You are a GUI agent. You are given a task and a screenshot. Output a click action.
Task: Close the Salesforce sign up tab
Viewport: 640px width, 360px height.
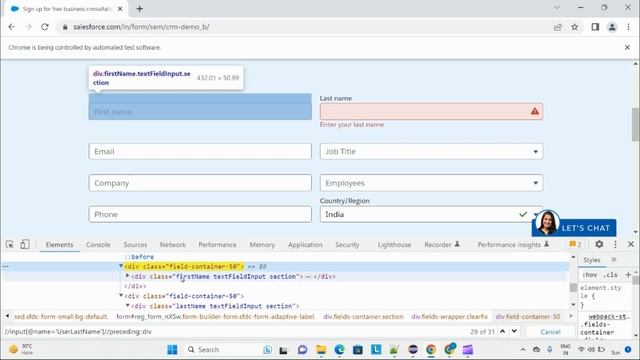[120, 9]
